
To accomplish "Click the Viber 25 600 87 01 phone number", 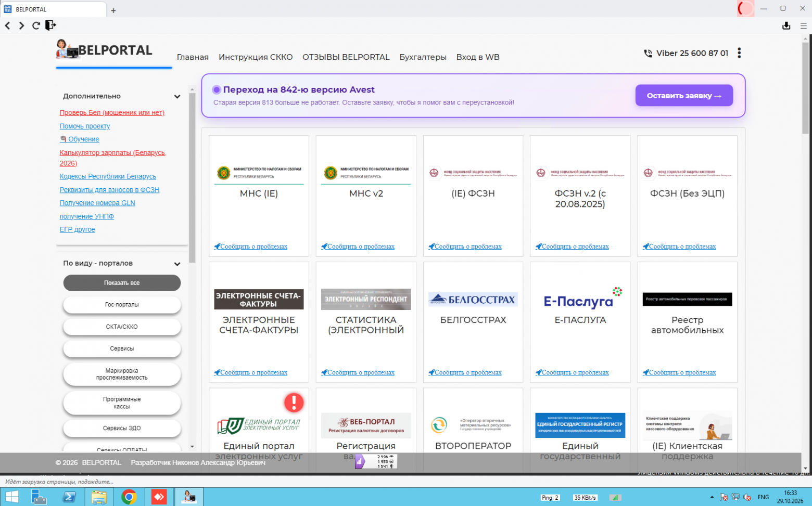I will (x=692, y=53).
